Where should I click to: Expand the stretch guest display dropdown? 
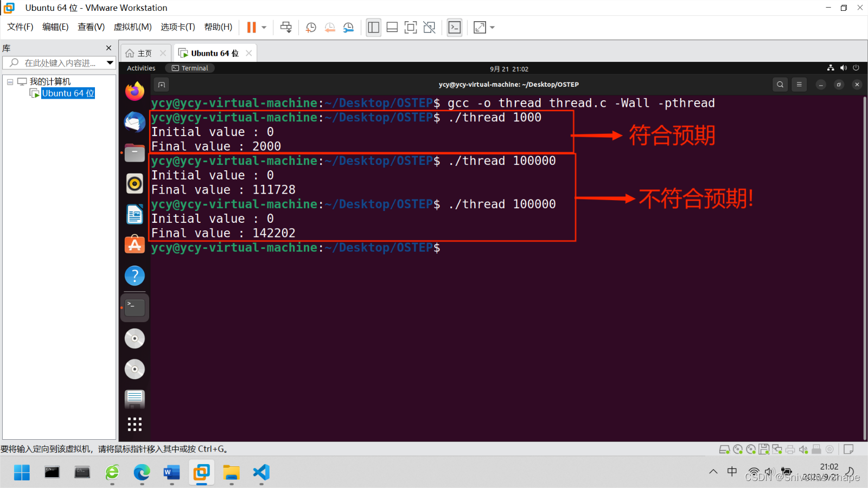point(491,27)
